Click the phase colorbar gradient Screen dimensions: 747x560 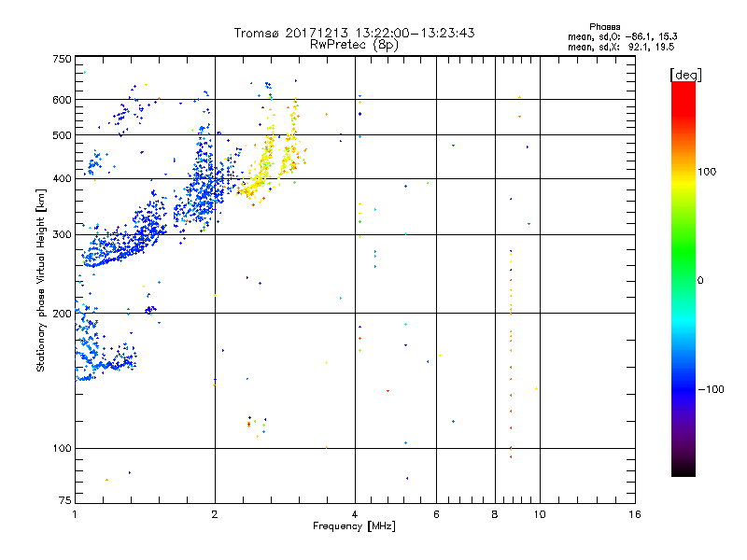[x=684, y=278]
